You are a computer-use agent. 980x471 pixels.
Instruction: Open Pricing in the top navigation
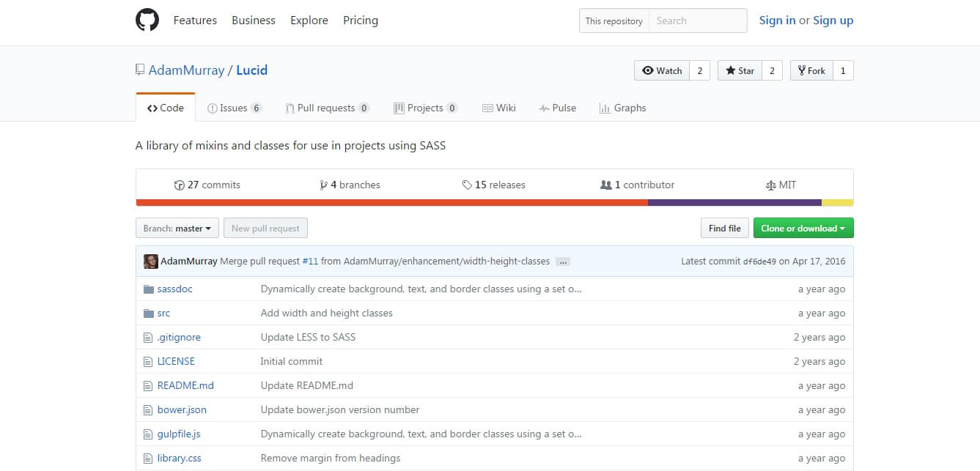pyautogui.click(x=361, y=21)
